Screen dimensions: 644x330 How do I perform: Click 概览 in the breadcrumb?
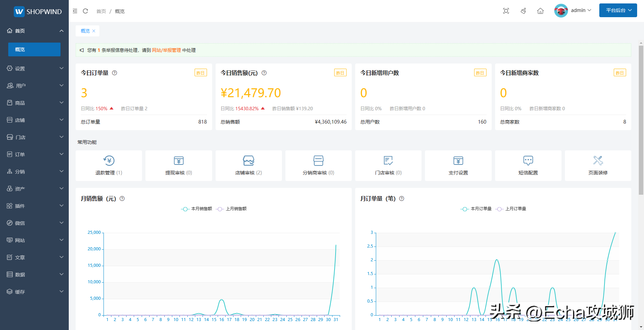click(x=120, y=11)
